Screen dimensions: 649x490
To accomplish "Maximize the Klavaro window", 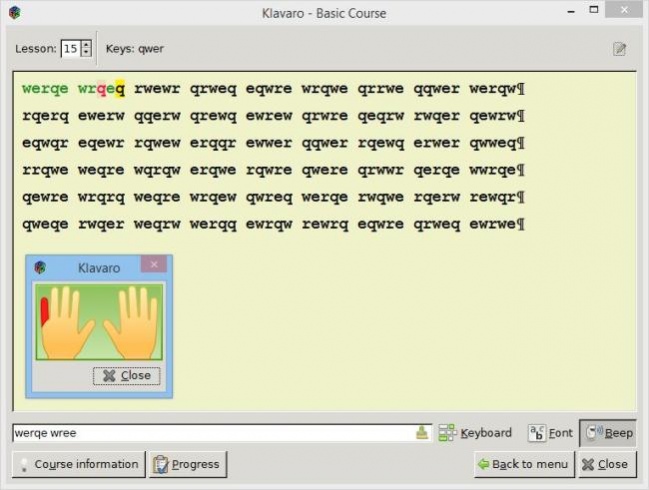I will [594, 10].
